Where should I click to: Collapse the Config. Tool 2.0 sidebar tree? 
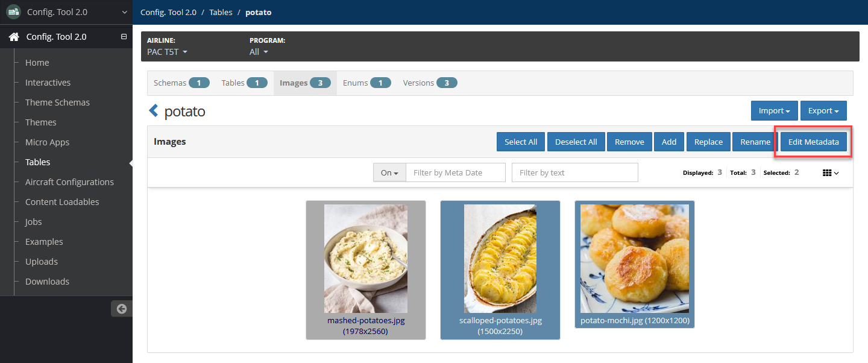pyautogui.click(x=124, y=37)
